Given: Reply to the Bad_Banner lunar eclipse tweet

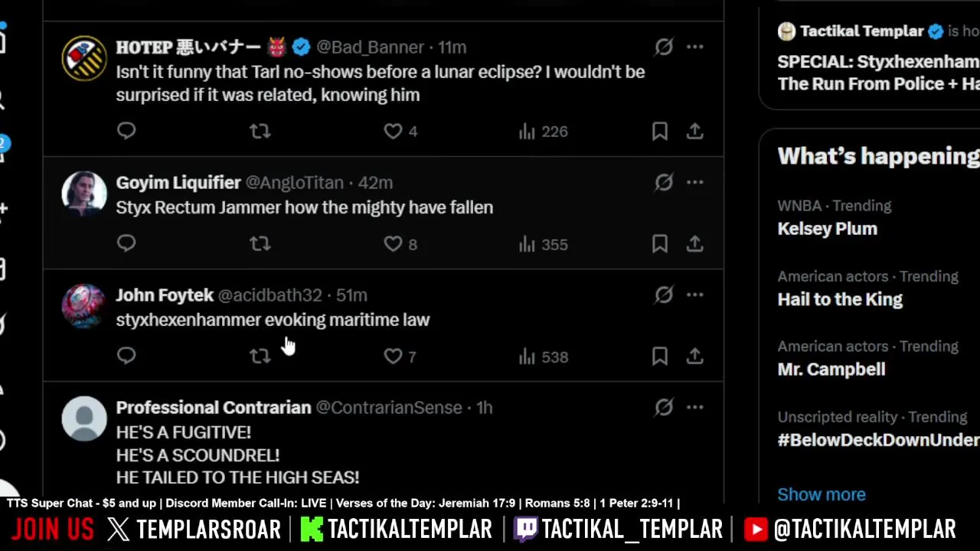Looking at the screenshot, I should click(x=126, y=132).
